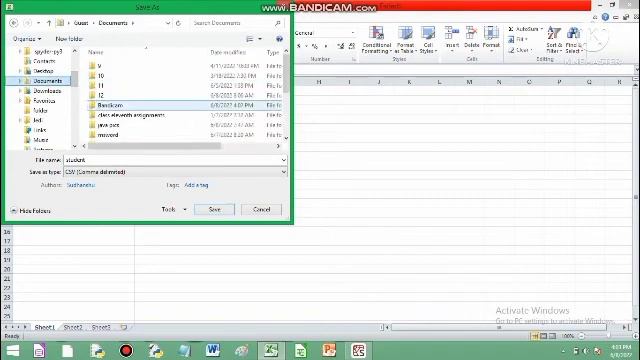The width and height of the screenshot is (640, 360).
Task: Sort by the Name column header
Action: tap(96, 52)
